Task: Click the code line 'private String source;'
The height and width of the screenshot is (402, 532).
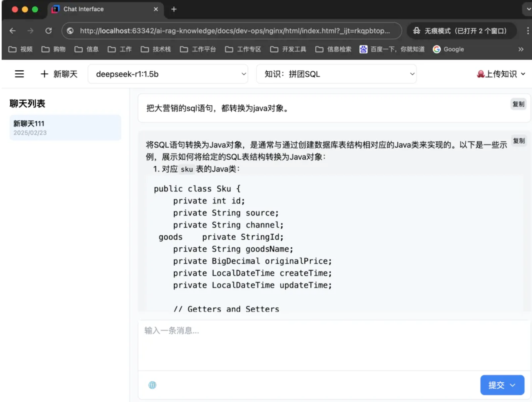Action: (226, 213)
